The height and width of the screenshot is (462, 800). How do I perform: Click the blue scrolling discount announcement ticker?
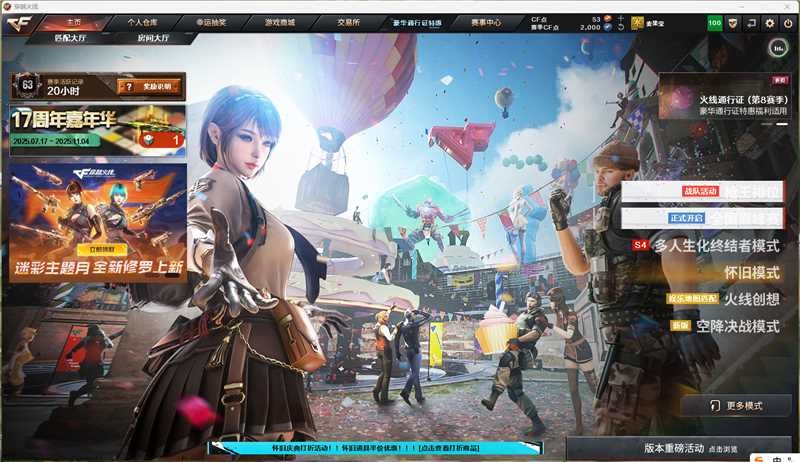pos(376,448)
